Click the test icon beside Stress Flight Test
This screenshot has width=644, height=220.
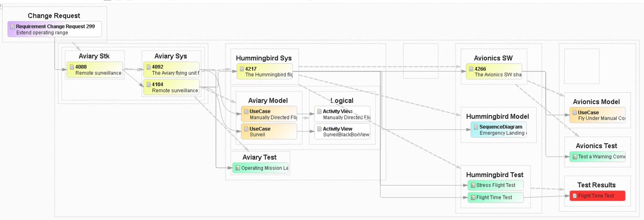tap(473, 185)
